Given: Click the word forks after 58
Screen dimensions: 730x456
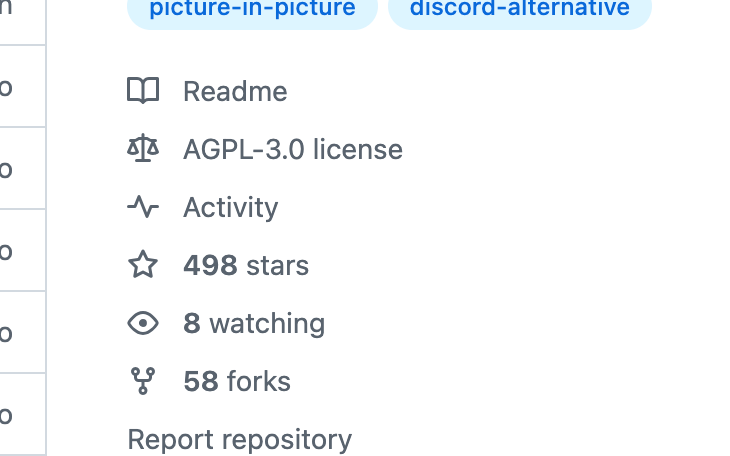Looking at the screenshot, I should [x=259, y=381].
